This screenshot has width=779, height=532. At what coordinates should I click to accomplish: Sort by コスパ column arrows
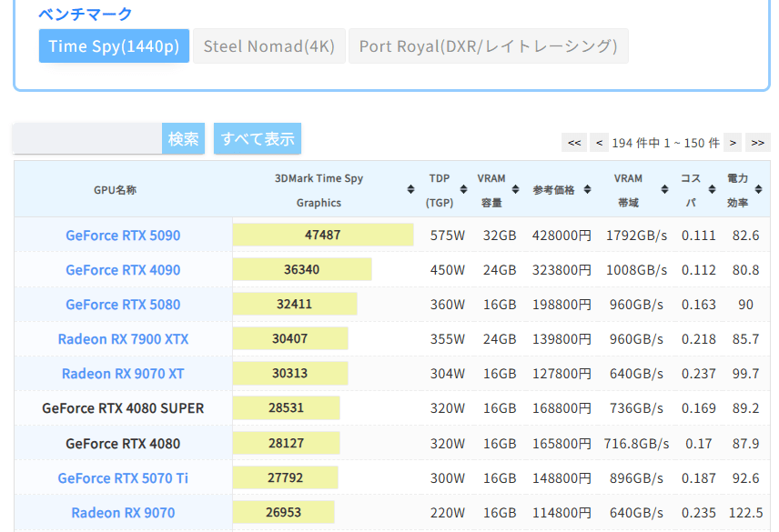pos(712,189)
